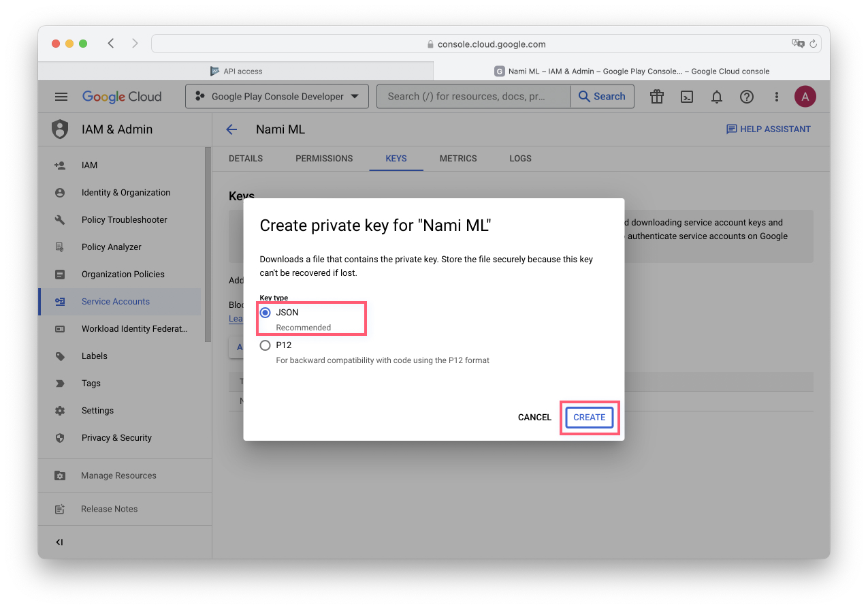Click the IAM & Admin shield icon
Viewport: 868px width, 609px height.
(61, 129)
